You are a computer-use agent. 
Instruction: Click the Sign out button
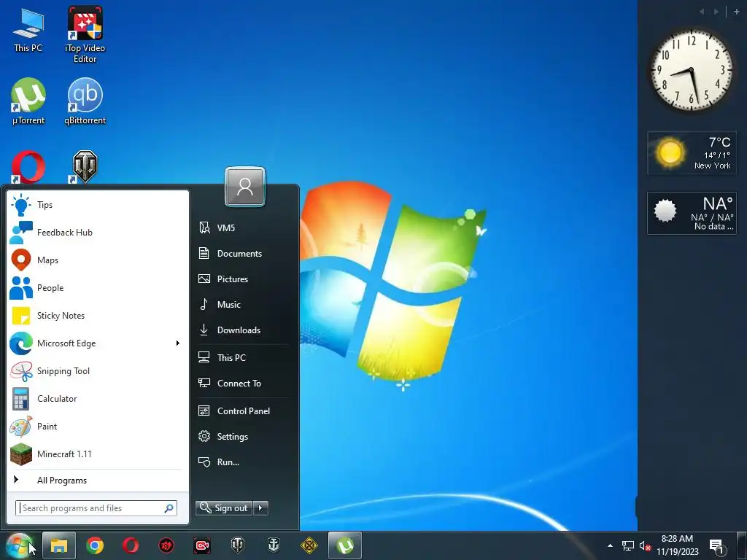point(224,508)
